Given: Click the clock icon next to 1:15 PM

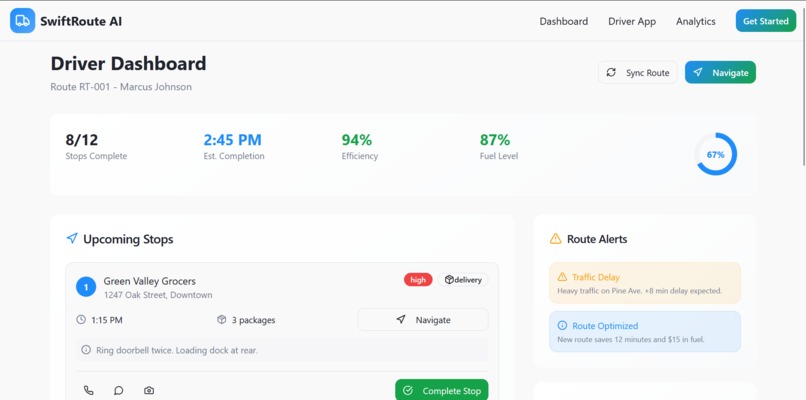Looking at the screenshot, I should click(x=81, y=320).
